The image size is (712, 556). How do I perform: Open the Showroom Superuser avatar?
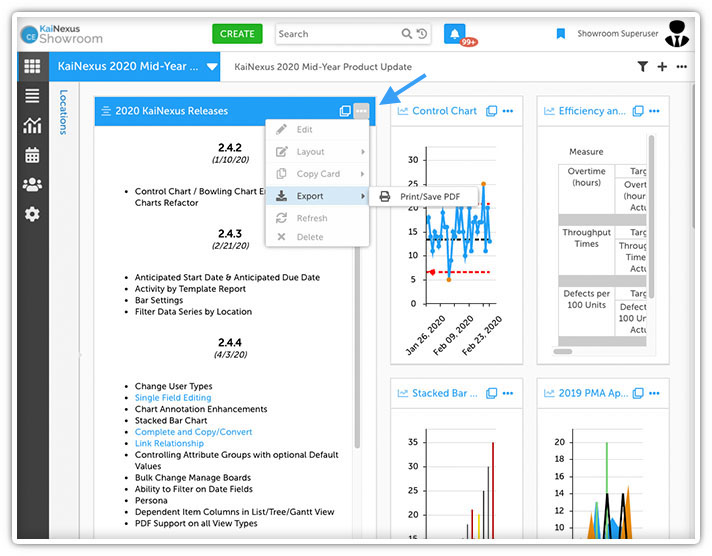pos(677,34)
